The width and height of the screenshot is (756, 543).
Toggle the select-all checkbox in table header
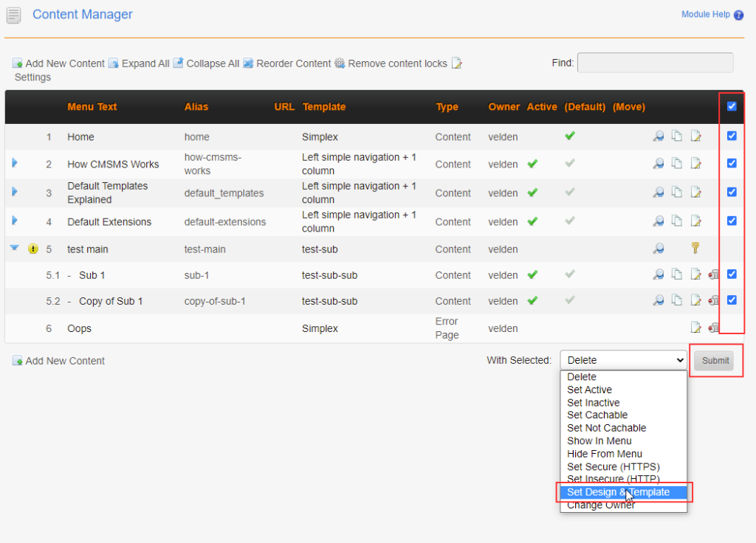[x=732, y=106]
